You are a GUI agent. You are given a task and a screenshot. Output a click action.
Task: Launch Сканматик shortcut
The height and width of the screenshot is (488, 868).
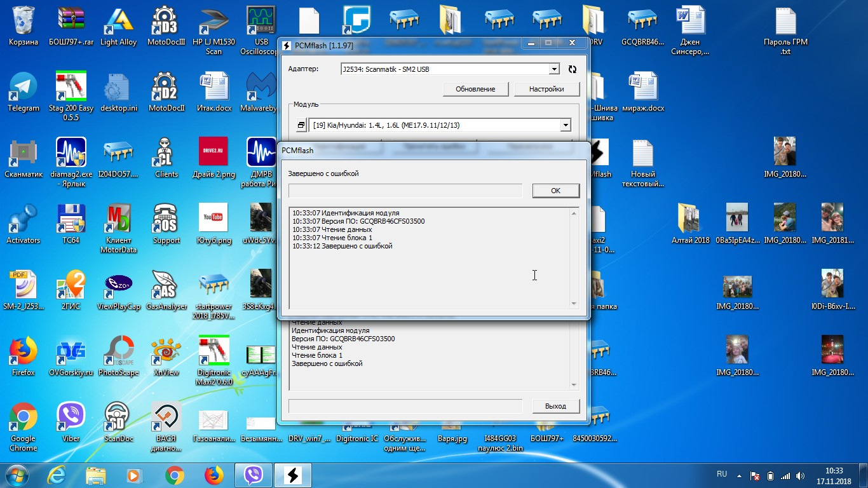click(x=24, y=159)
